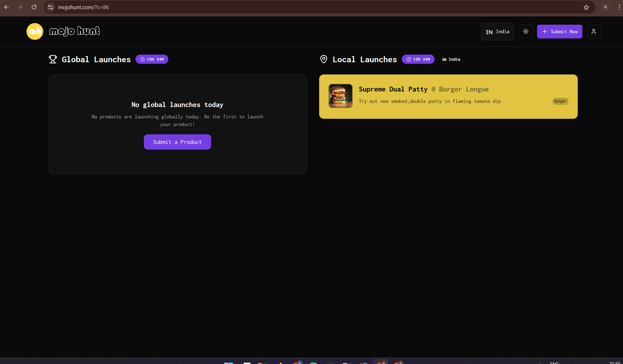Click the browser back arrow
This screenshot has width=623, height=364.
pyautogui.click(x=6, y=7)
